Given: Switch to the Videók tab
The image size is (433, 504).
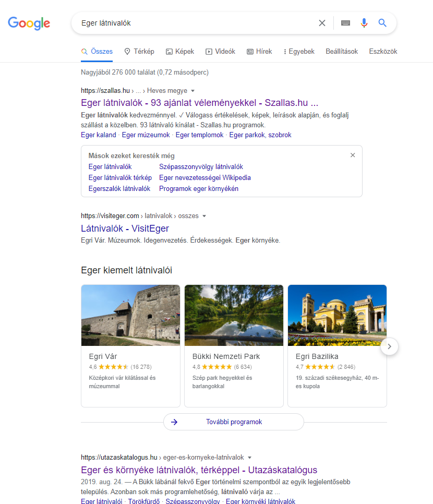Looking at the screenshot, I should tap(221, 52).
